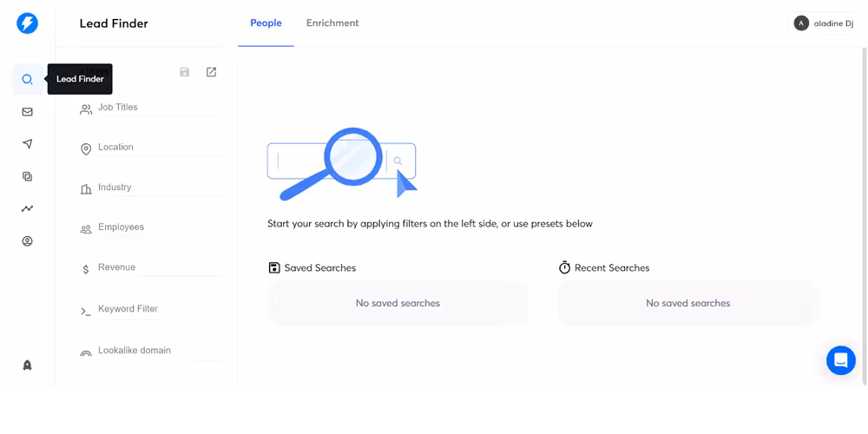This screenshot has height=434, width=868.
Task: Switch to the Enrichment tab
Action: coord(332,23)
